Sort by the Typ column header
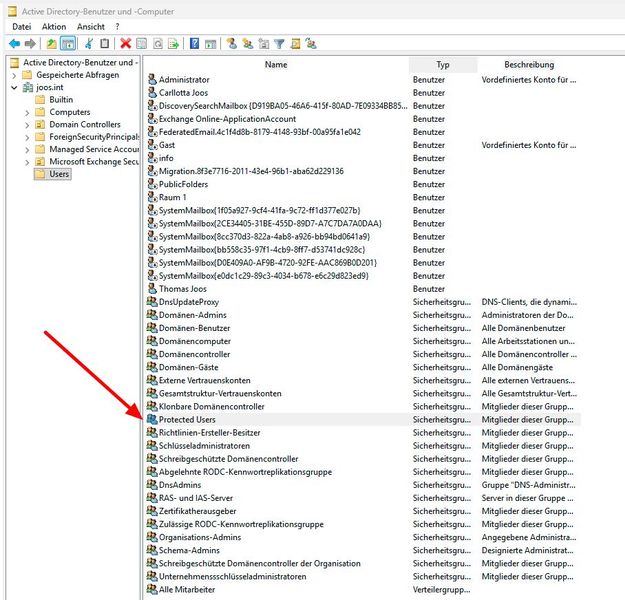The height and width of the screenshot is (600, 625). click(x=443, y=65)
